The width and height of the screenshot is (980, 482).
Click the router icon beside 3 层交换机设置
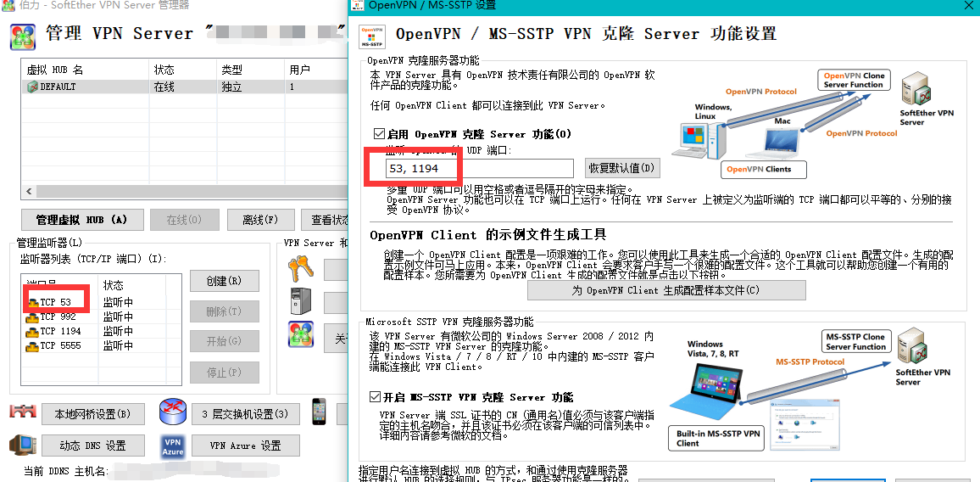click(172, 412)
